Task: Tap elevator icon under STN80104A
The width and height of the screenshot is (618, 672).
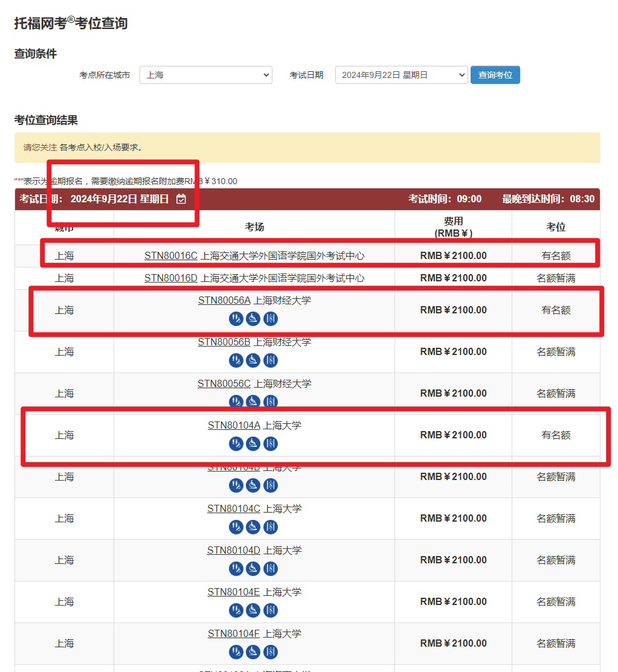Action: click(x=271, y=444)
